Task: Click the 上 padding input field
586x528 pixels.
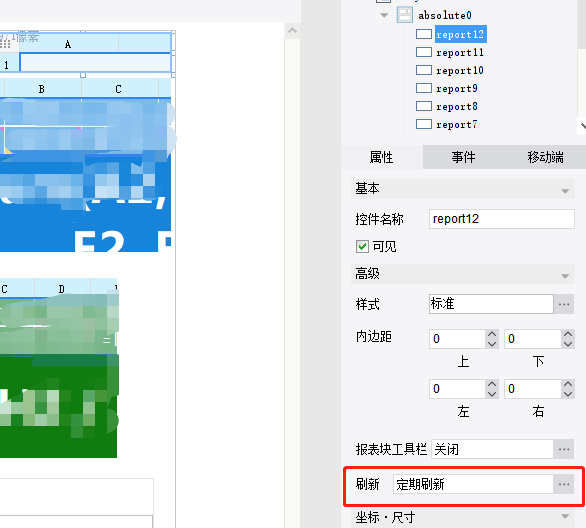Action: tap(457, 339)
